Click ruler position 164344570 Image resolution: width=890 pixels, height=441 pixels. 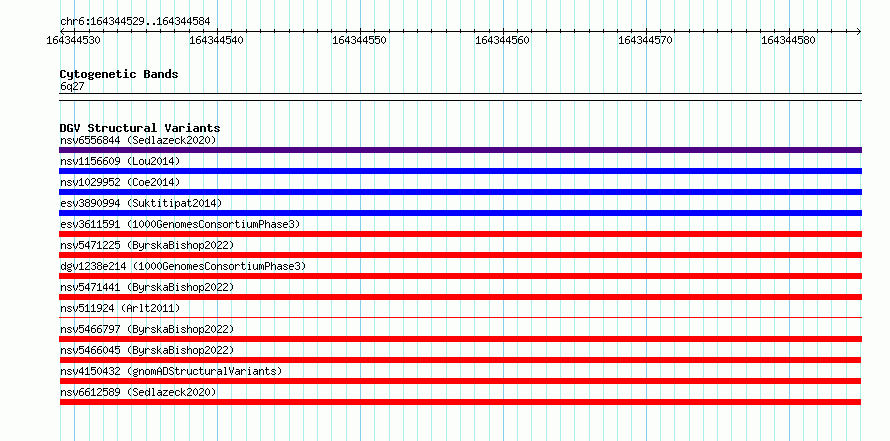point(645,40)
